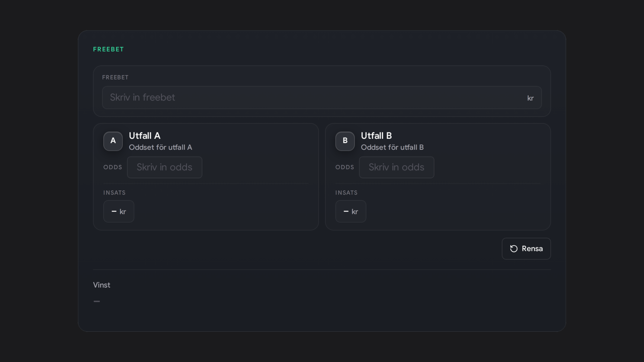The image size is (644, 362).
Task: Click the gray FREEBET field label
Action: [115, 77]
